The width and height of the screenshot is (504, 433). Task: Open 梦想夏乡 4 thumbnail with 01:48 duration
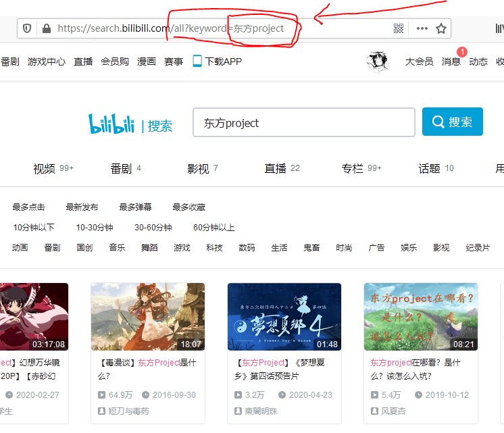coord(284,317)
